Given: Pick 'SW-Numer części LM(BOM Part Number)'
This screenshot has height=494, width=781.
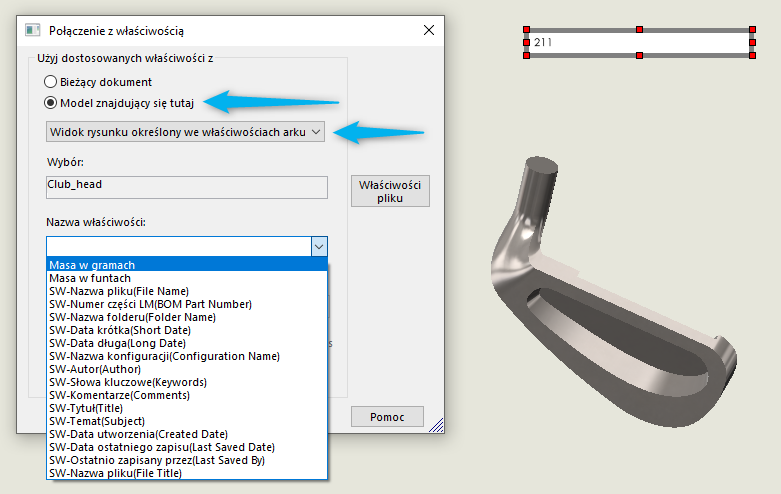Looking at the screenshot, I should tap(150, 304).
